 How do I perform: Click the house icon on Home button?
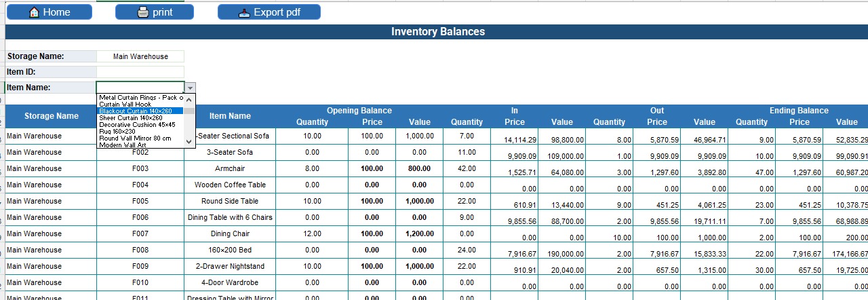click(35, 12)
